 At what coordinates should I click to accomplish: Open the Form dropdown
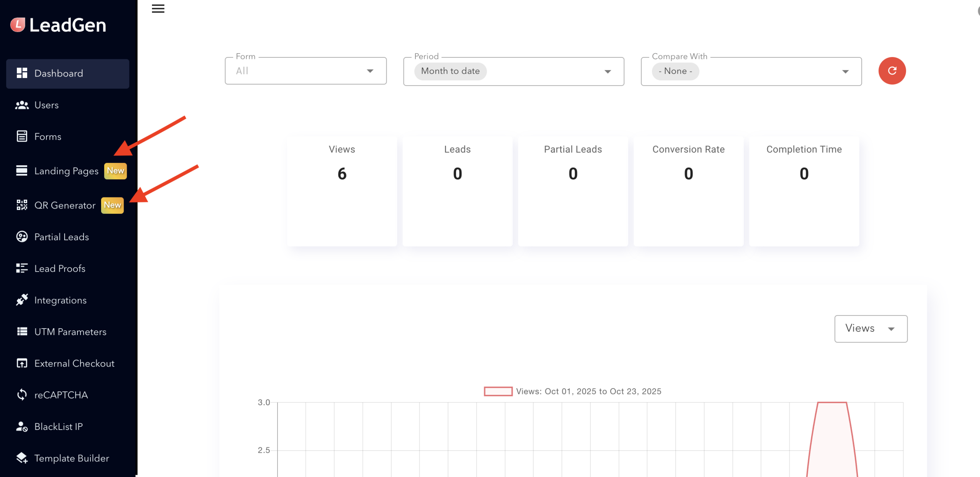coord(305,71)
